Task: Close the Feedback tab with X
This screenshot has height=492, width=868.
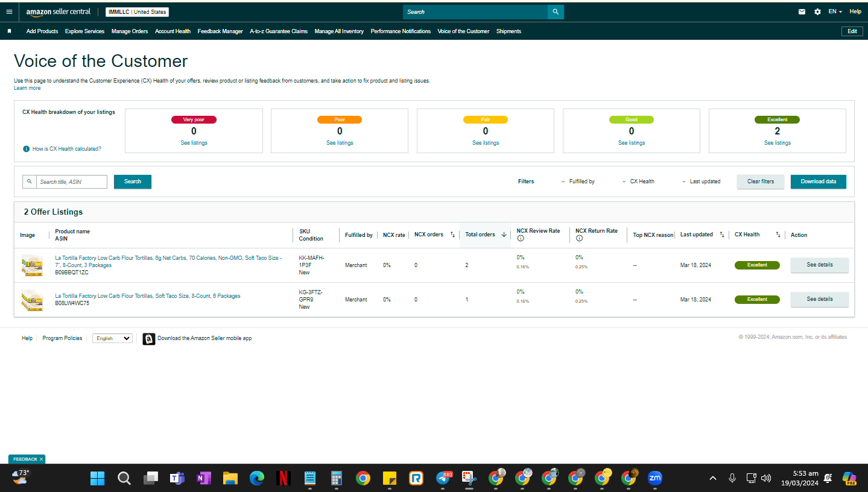Action: pos(41,459)
